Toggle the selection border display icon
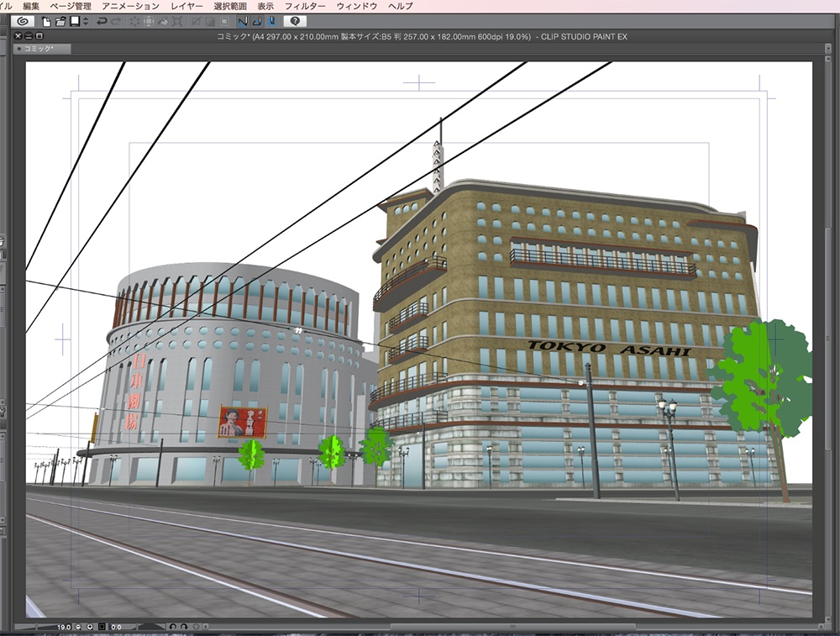Viewport: 840px width, 636px height. pos(224,22)
